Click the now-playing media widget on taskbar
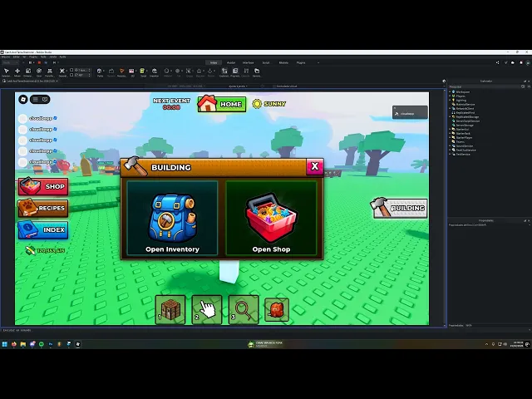The image size is (532, 399). coord(265,344)
